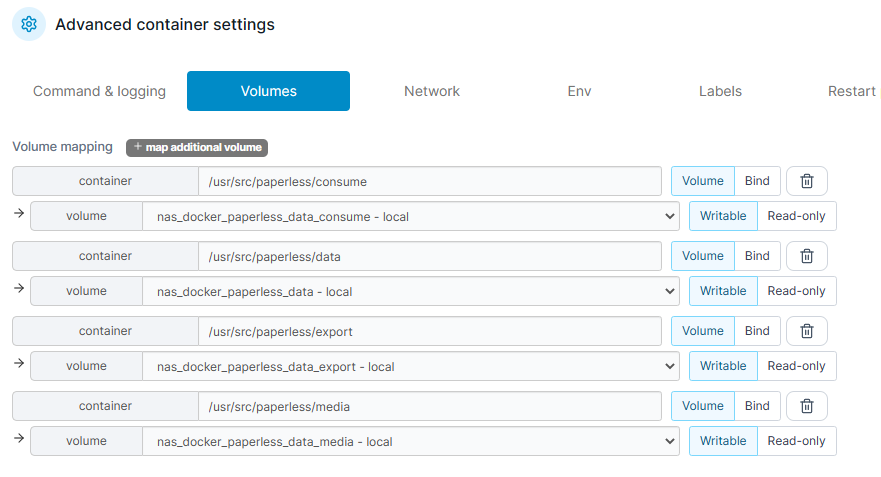
Task: Open the Labels tab
Action: [720, 91]
